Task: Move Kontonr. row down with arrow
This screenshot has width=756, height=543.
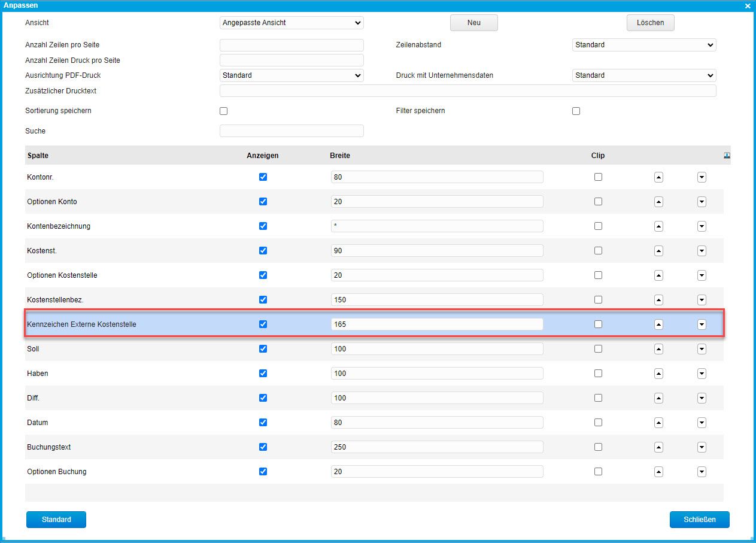Action: point(702,177)
